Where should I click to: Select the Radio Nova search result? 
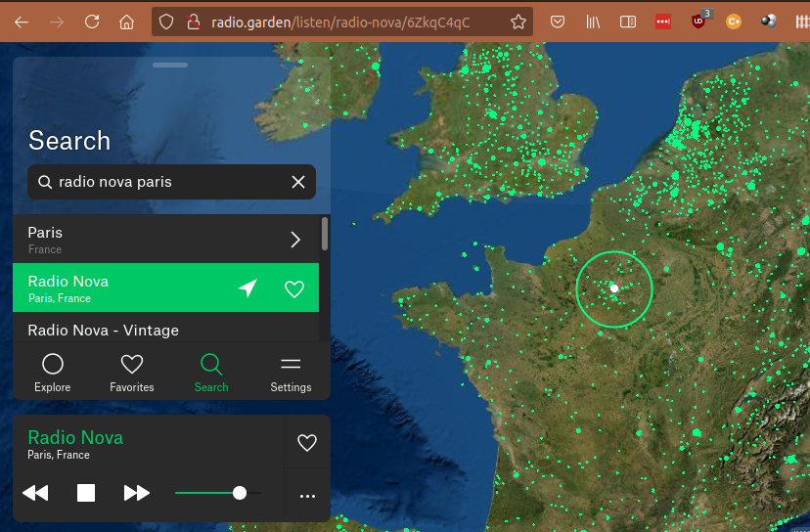coord(165,288)
